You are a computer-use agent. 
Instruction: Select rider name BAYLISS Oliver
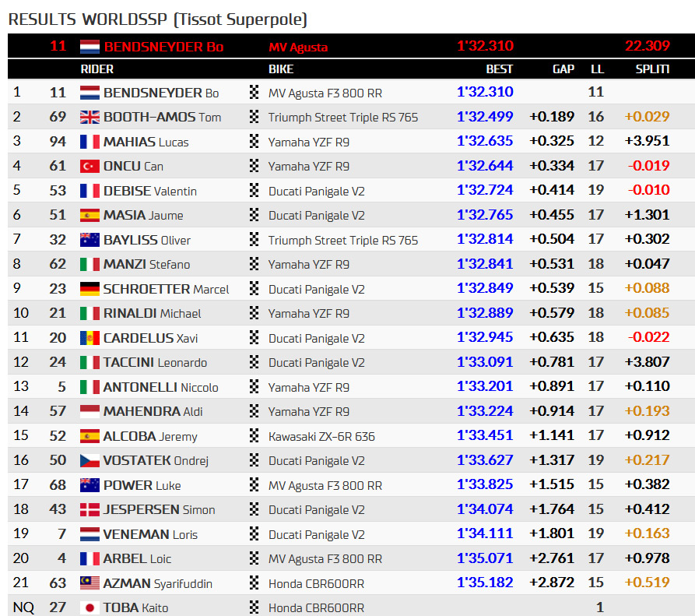click(x=147, y=240)
